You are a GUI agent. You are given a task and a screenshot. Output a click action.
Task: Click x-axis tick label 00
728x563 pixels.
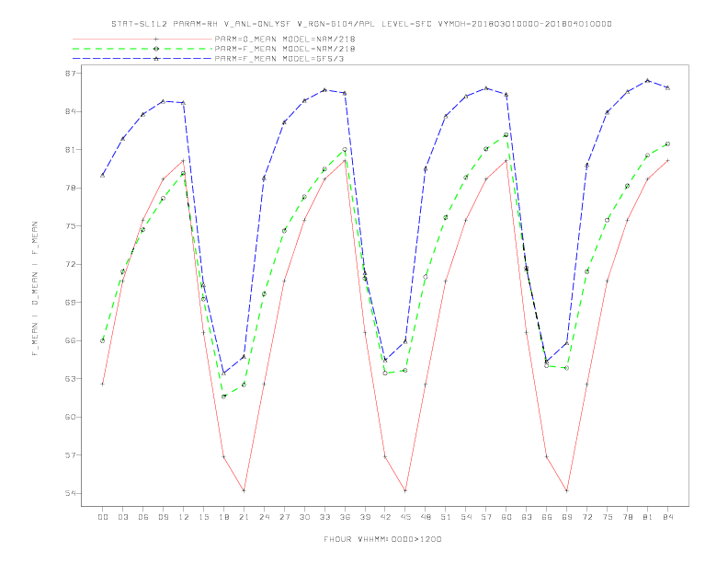(x=103, y=517)
